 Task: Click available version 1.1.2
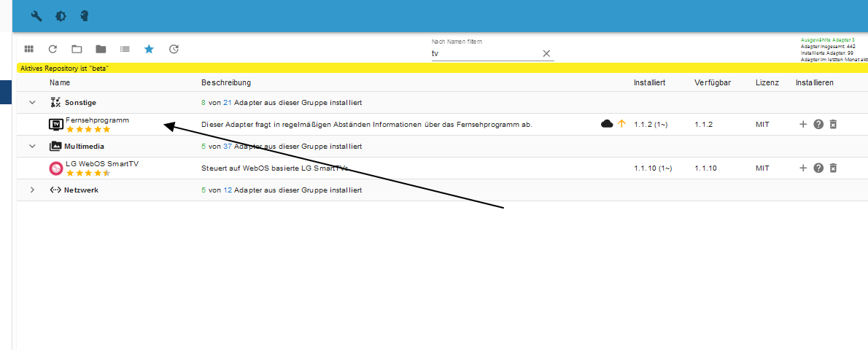coord(704,125)
